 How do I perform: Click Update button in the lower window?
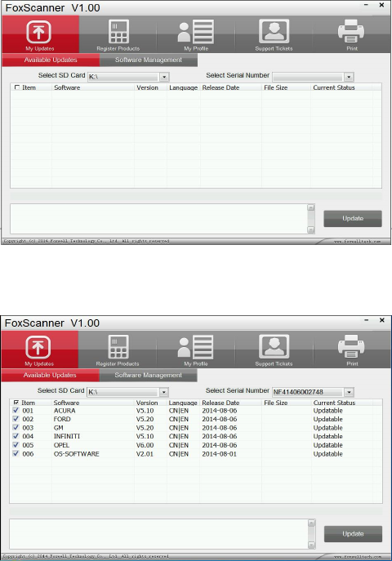[x=353, y=534]
